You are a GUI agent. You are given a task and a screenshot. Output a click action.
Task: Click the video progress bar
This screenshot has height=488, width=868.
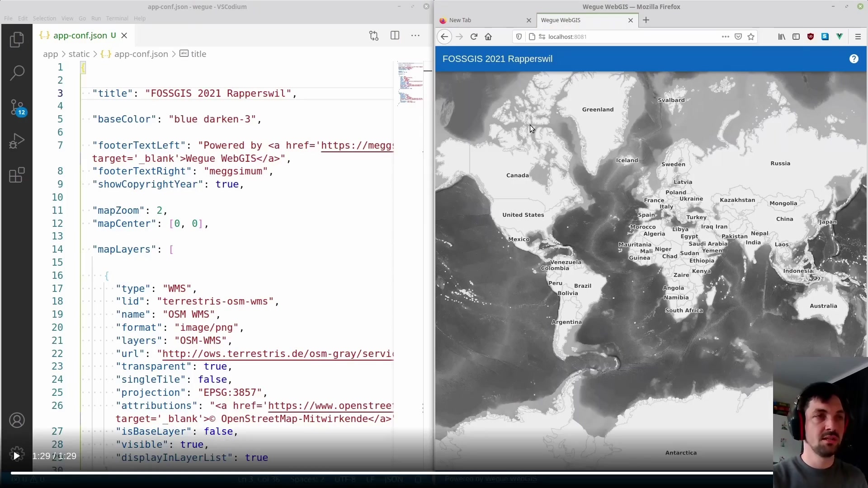[392, 473]
